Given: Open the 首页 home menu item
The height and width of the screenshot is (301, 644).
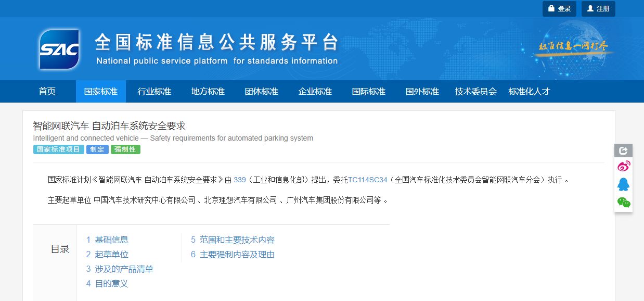Looking at the screenshot, I should click(47, 92).
